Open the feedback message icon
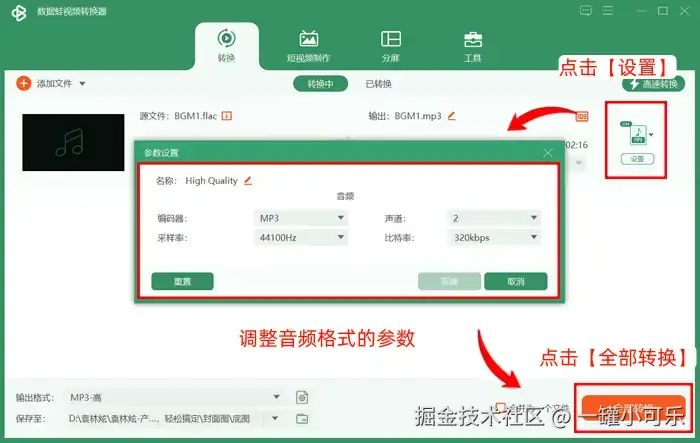 586,11
